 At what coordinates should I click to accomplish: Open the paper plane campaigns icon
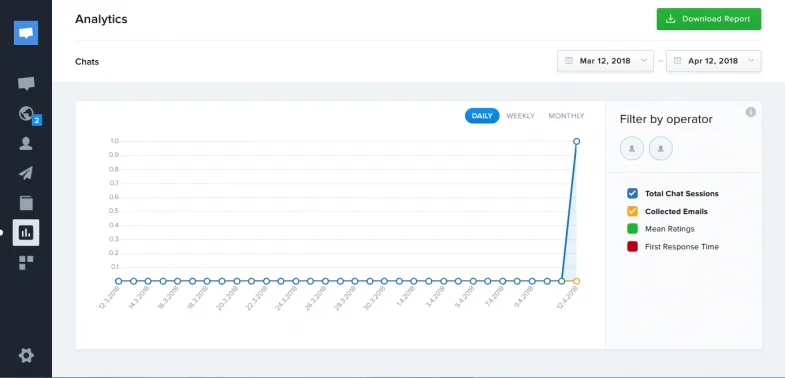tap(26, 173)
